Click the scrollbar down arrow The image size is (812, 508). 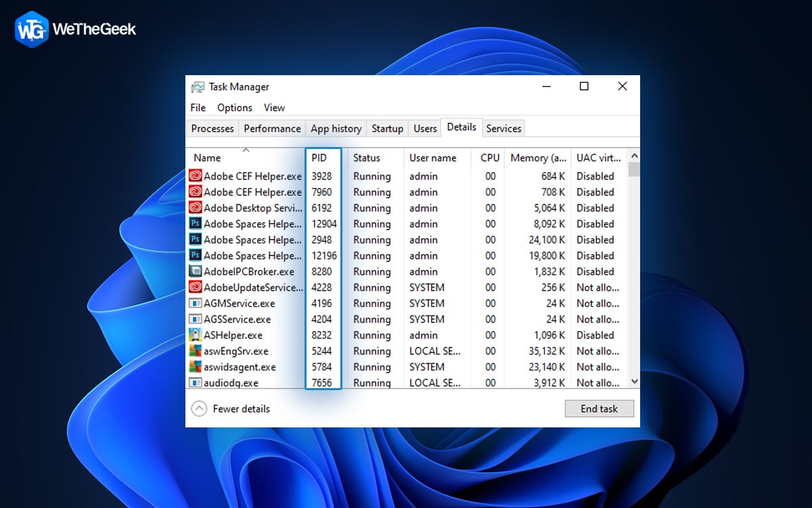(633, 382)
